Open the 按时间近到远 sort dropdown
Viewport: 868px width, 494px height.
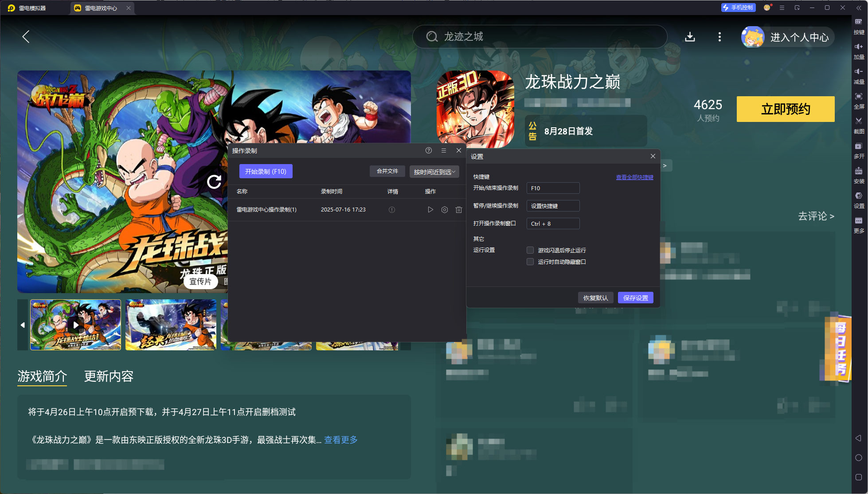pos(434,172)
